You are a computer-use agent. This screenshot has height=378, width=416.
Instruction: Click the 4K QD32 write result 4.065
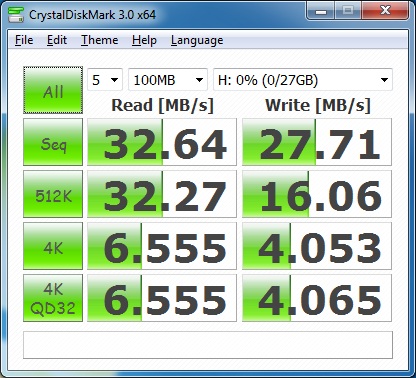[317, 298]
